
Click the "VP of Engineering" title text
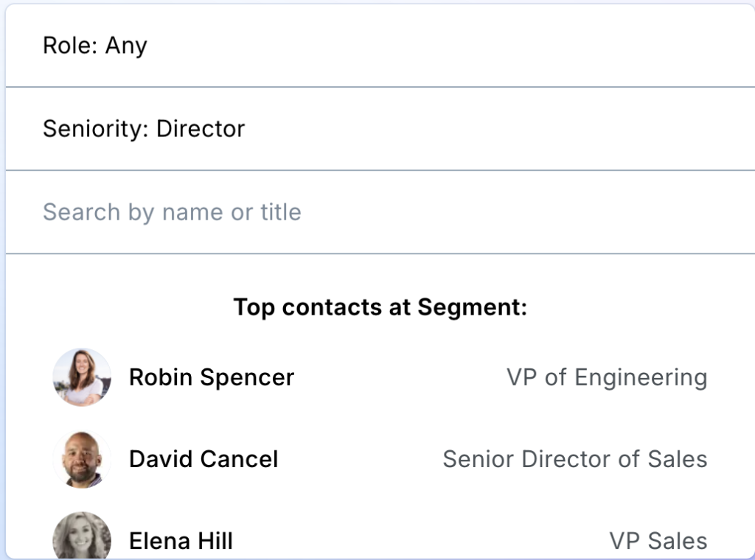coord(607,377)
